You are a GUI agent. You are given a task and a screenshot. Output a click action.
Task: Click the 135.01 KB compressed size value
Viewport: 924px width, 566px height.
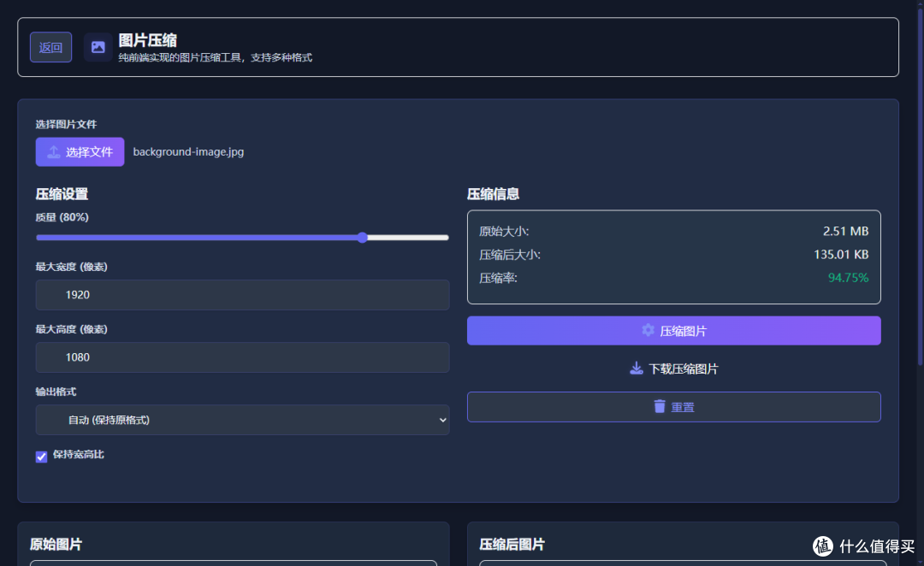[x=841, y=255]
